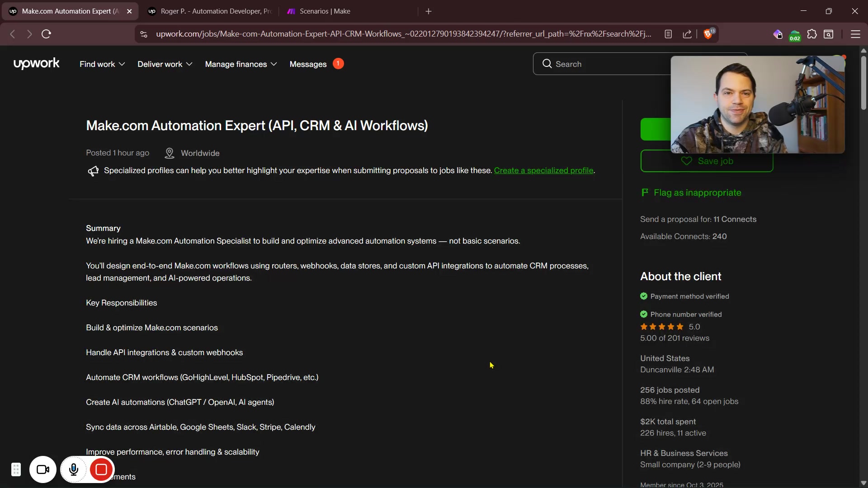Open the reader mode icon
Screen dimensions: 868x488
[x=668, y=34]
